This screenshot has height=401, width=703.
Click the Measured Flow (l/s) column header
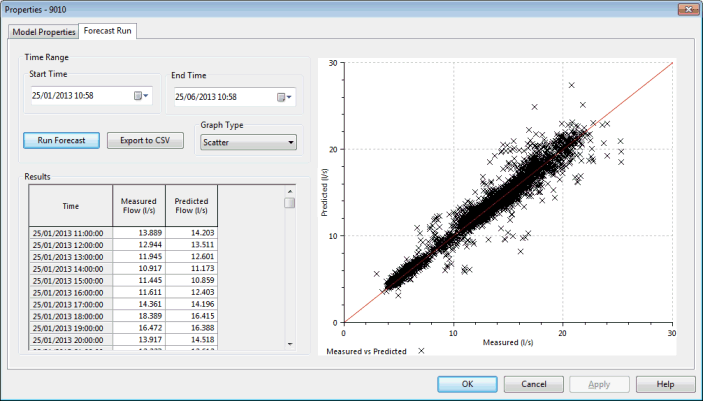coord(139,206)
